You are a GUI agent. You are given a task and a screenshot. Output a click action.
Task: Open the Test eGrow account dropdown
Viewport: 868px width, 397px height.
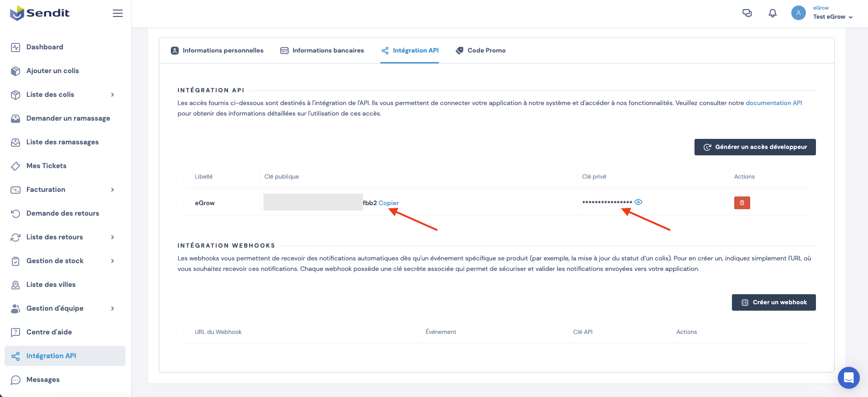pos(833,17)
